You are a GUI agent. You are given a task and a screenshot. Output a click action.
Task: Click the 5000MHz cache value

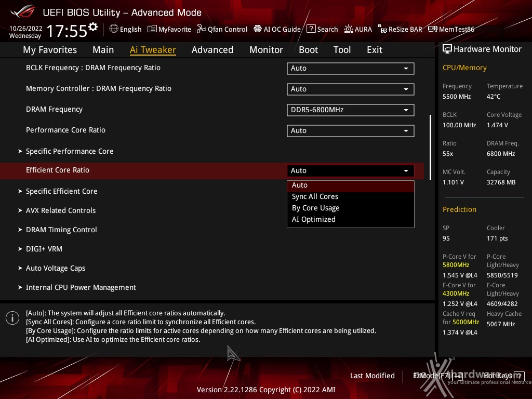pos(466,322)
